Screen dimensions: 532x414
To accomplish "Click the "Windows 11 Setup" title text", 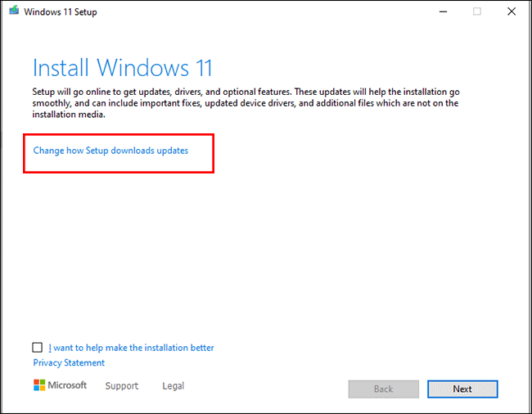I will pyautogui.click(x=60, y=11).
